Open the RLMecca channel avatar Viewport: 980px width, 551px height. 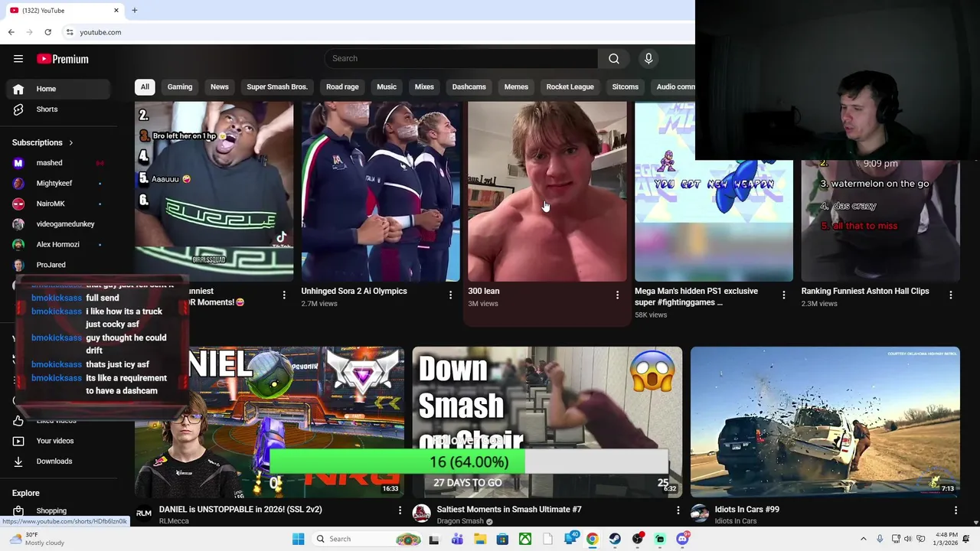(143, 513)
